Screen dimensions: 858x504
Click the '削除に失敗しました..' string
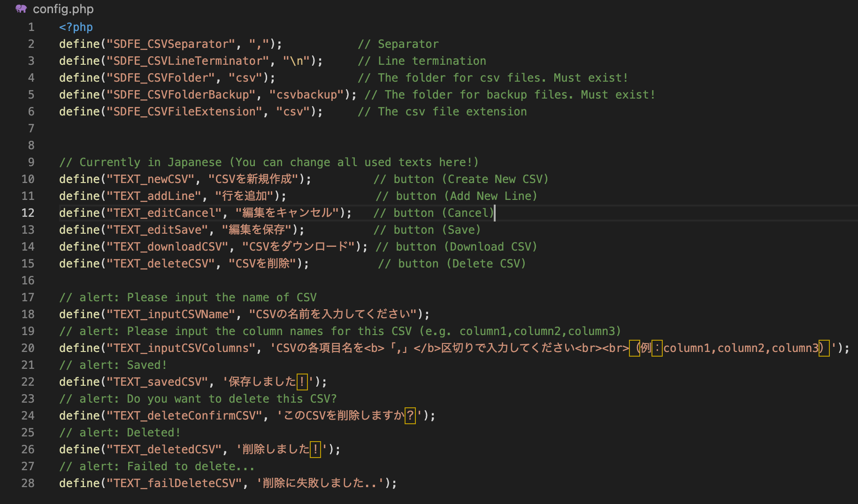point(320,483)
